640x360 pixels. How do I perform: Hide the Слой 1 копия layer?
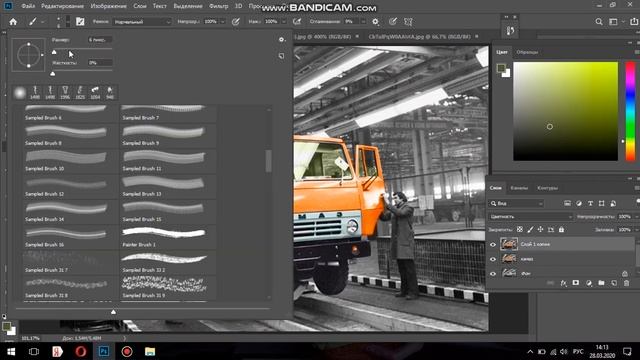click(x=493, y=244)
